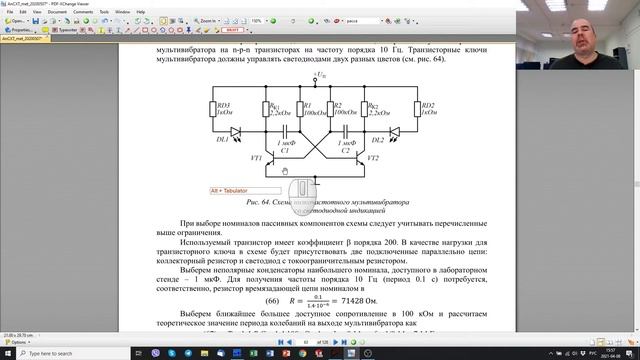Go to the first page
The width and height of the screenshot is (640, 360).
pyautogui.click(x=280, y=342)
